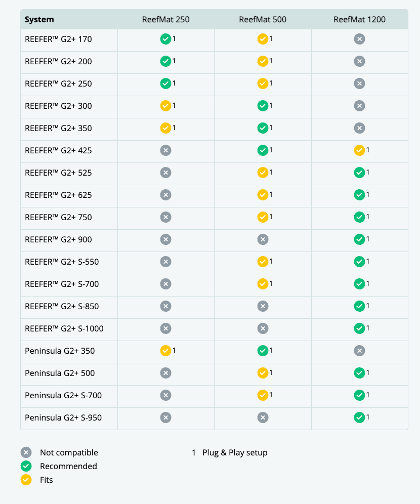Image resolution: width=420 pixels, height=504 pixels.
Task: Click yellow check for Peninsula G2+ 350 ReefMat 250
Action: [165, 351]
